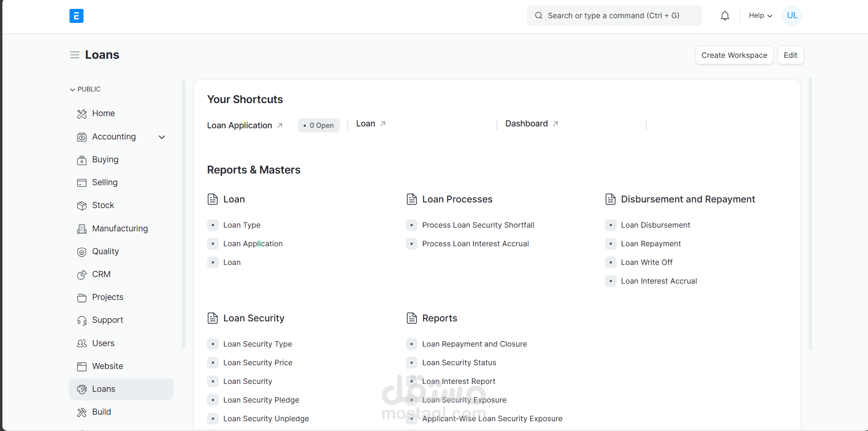Open the Loan Application shortcut
This screenshot has width=868, height=431.
[x=240, y=125]
